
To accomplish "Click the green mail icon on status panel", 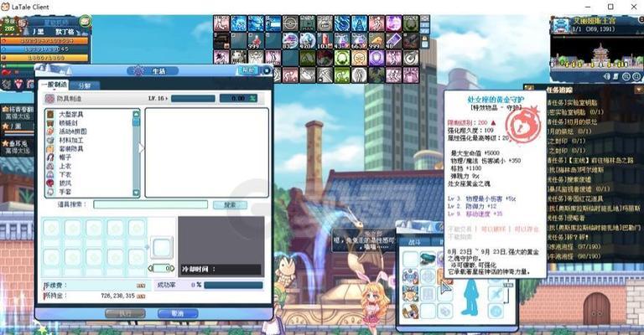I will point(86,21).
